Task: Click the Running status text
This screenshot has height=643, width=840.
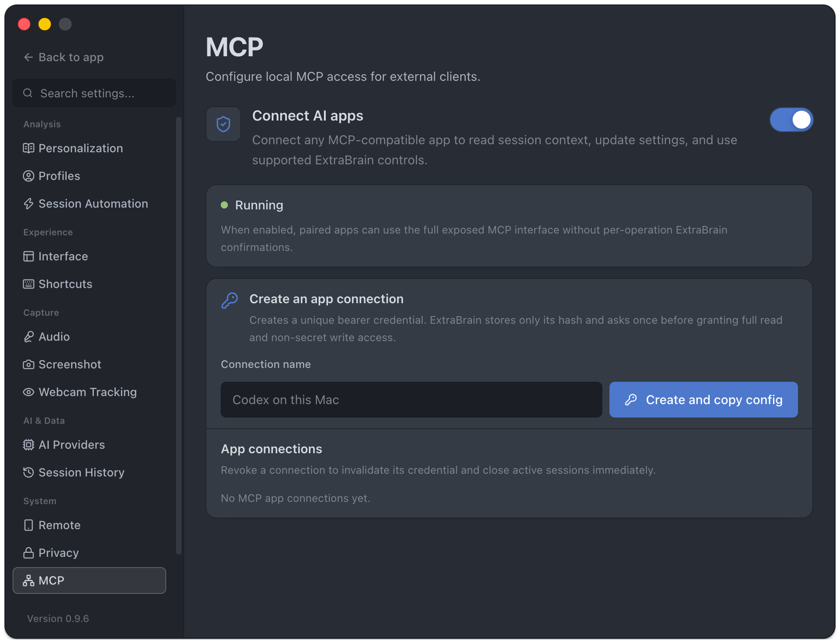Action: coord(259,205)
